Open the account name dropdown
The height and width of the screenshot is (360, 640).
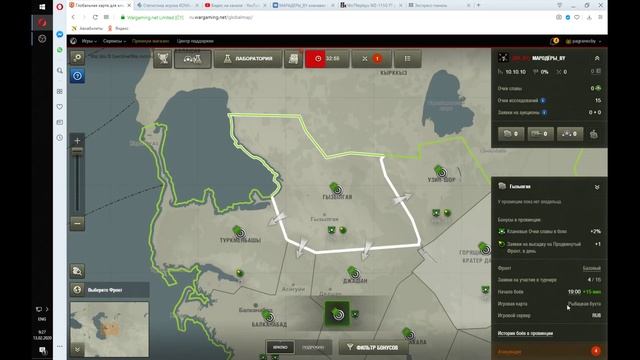tap(583, 41)
